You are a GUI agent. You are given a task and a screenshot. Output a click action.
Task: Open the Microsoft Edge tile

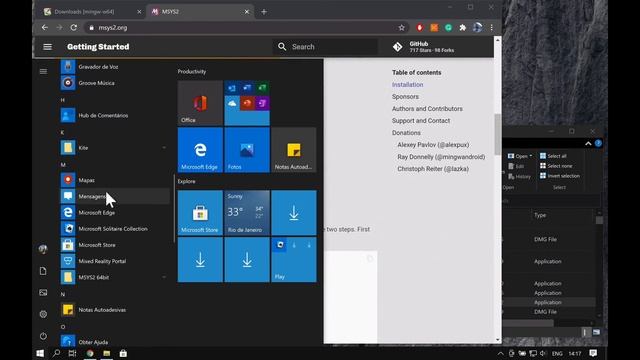[x=200, y=150]
